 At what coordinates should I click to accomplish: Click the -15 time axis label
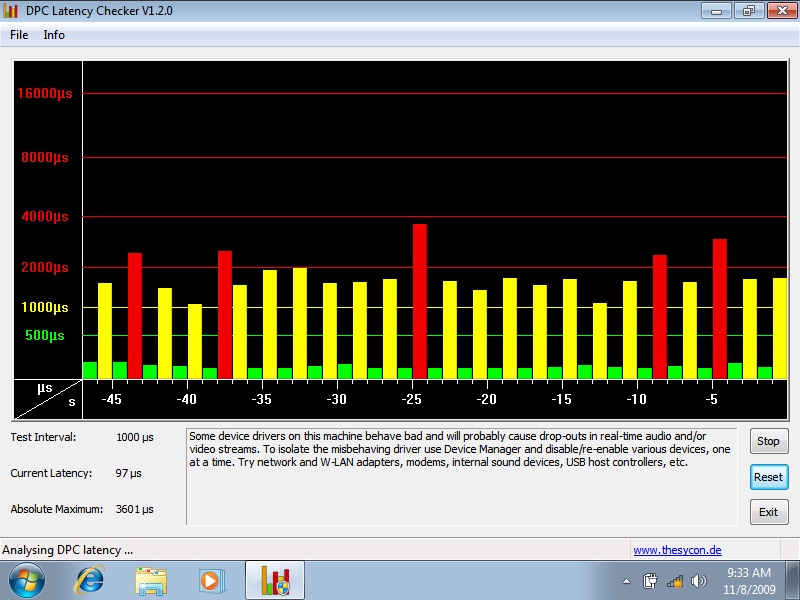[x=562, y=399]
